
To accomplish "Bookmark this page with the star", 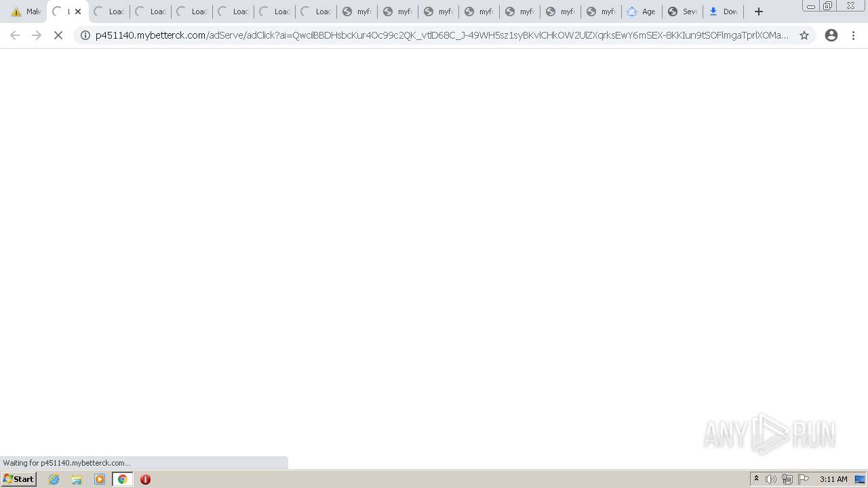I will click(804, 35).
